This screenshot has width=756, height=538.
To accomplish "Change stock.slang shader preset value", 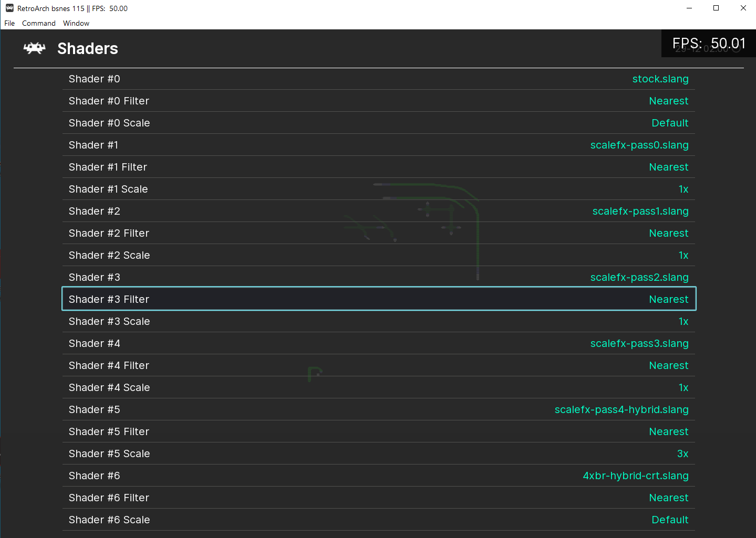I will [x=660, y=79].
